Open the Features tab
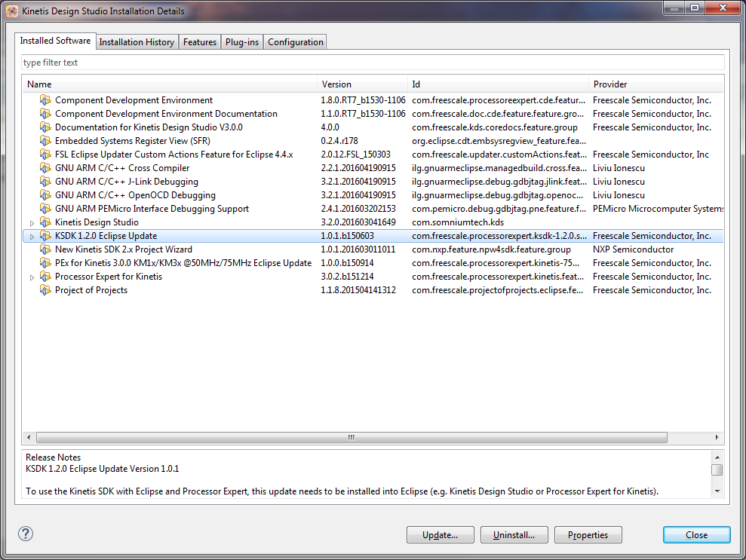 coord(200,42)
